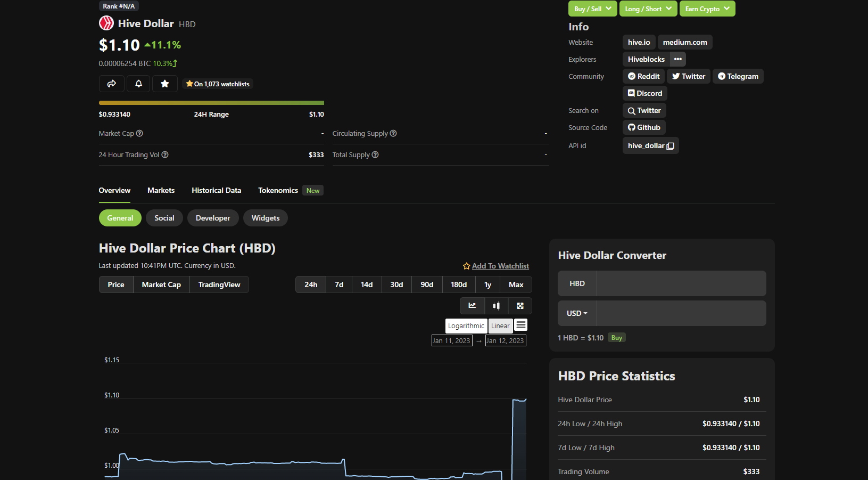Click the price alert bell icon

138,84
